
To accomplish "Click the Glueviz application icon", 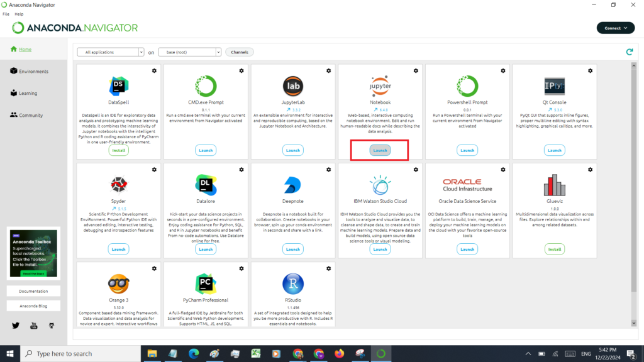I will coord(555,185).
